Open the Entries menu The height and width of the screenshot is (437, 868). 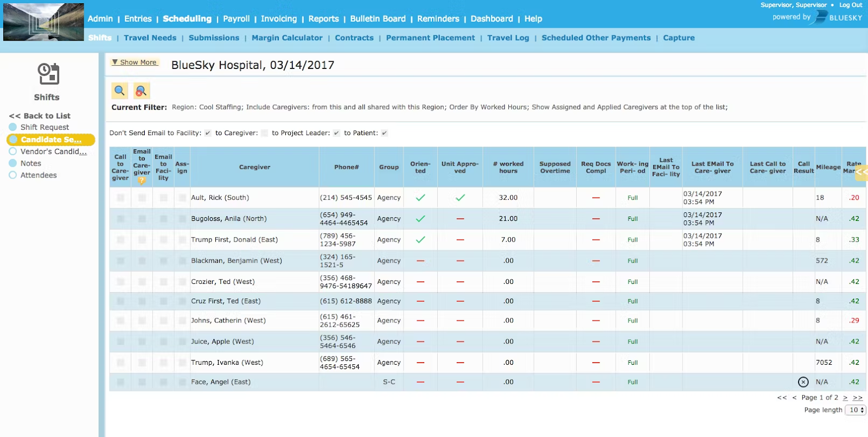click(138, 18)
